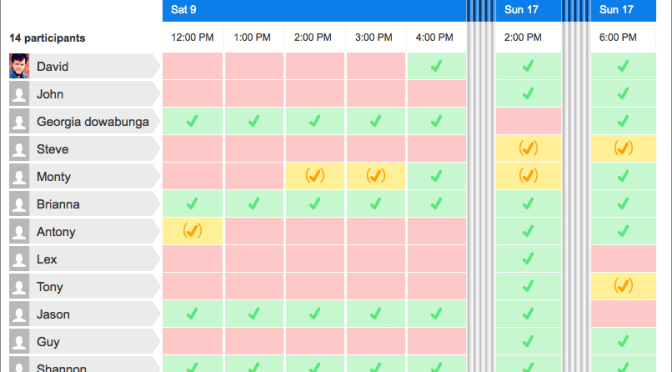Image resolution: width=672 pixels, height=372 pixels.
Task: Click Lex's red 6:00 PM Sunday cell
Action: point(623,258)
